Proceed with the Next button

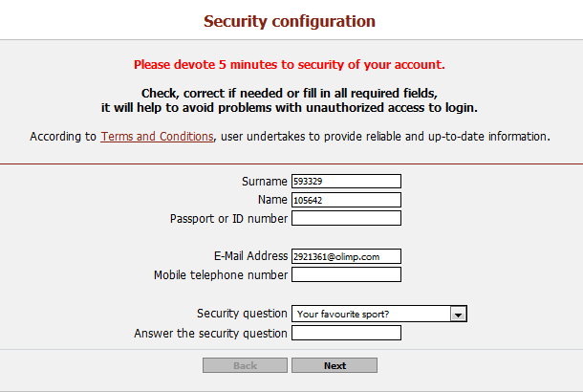pyautogui.click(x=335, y=365)
